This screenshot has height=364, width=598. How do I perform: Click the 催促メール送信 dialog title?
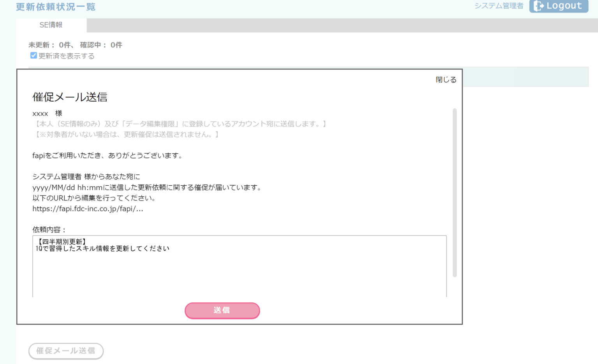click(x=70, y=97)
